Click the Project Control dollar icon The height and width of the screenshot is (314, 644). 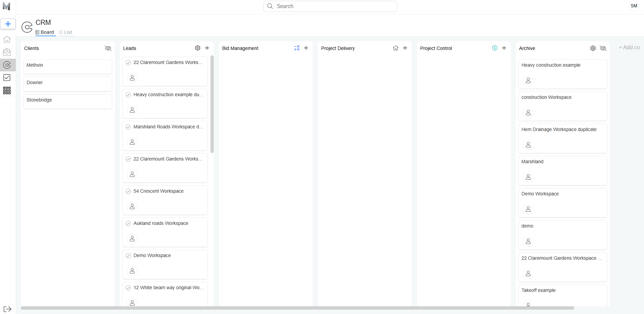[495, 48]
